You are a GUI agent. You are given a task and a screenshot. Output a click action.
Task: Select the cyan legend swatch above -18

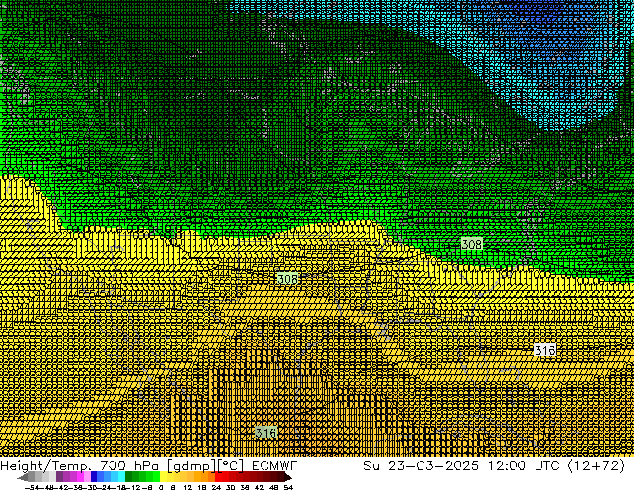pos(122,477)
